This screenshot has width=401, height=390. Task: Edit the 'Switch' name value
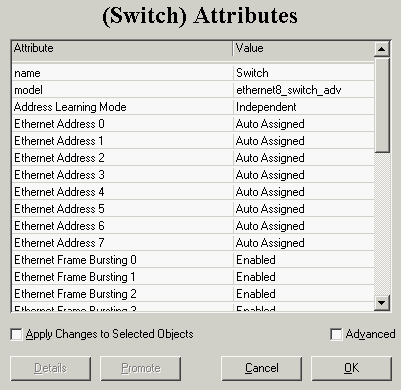(304, 73)
